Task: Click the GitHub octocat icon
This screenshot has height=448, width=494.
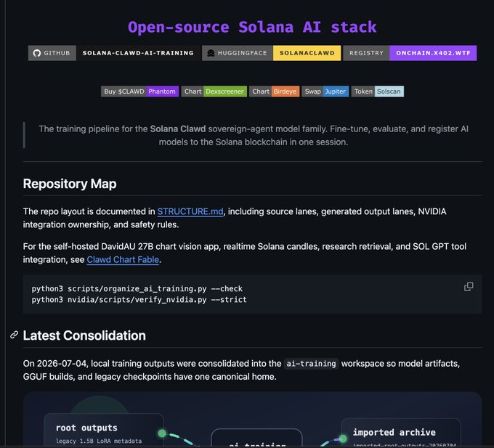Action: (37, 53)
